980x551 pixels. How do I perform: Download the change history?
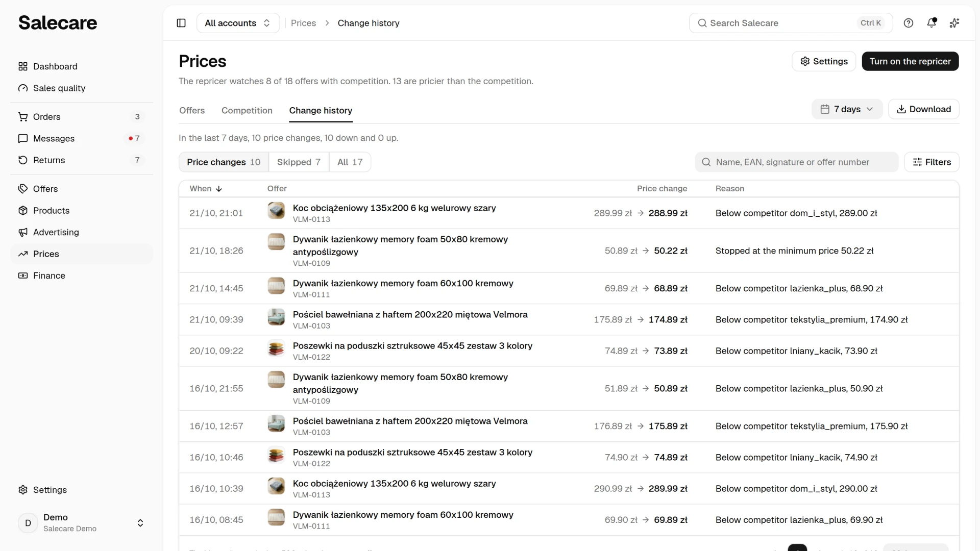(x=923, y=109)
